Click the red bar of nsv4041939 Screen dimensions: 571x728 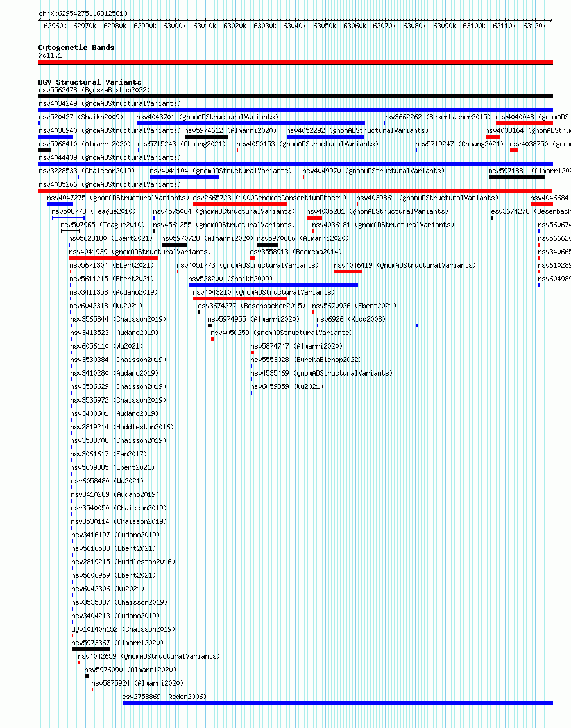point(114,258)
